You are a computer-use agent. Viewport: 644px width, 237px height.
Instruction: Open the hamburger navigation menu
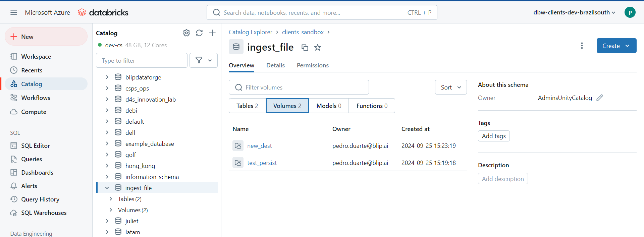pos(14,12)
